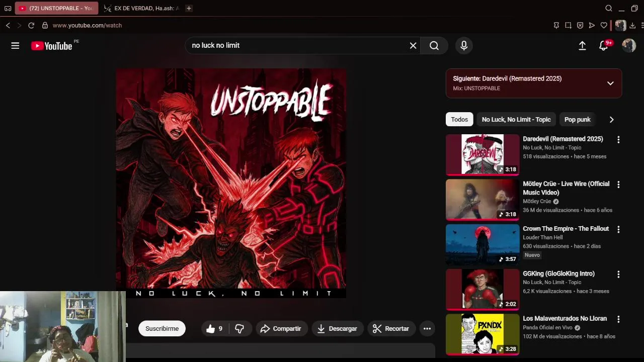Reload the page
This screenshot has width=644, height=362.
pyautogui.click(x=31, y=25)
